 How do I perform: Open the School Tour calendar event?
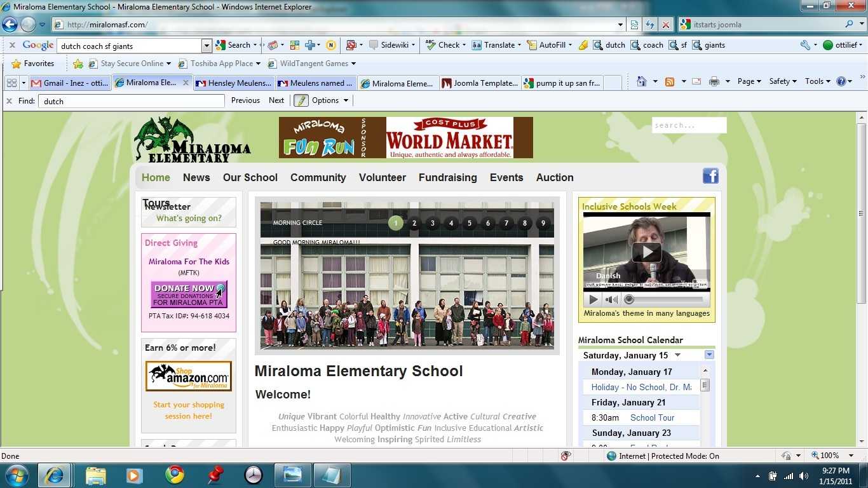point(652,417)
